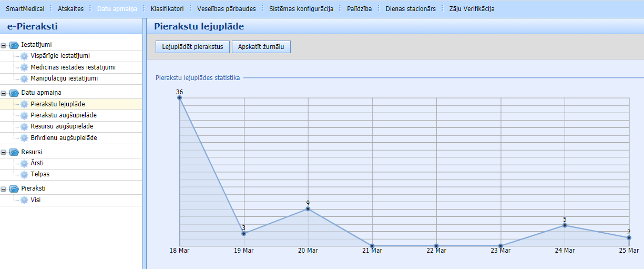The height and width of the screenshot is (269, 644).
Task: Collapse the Datu apmaiņa tree node
Action: [x=4, y=93]
